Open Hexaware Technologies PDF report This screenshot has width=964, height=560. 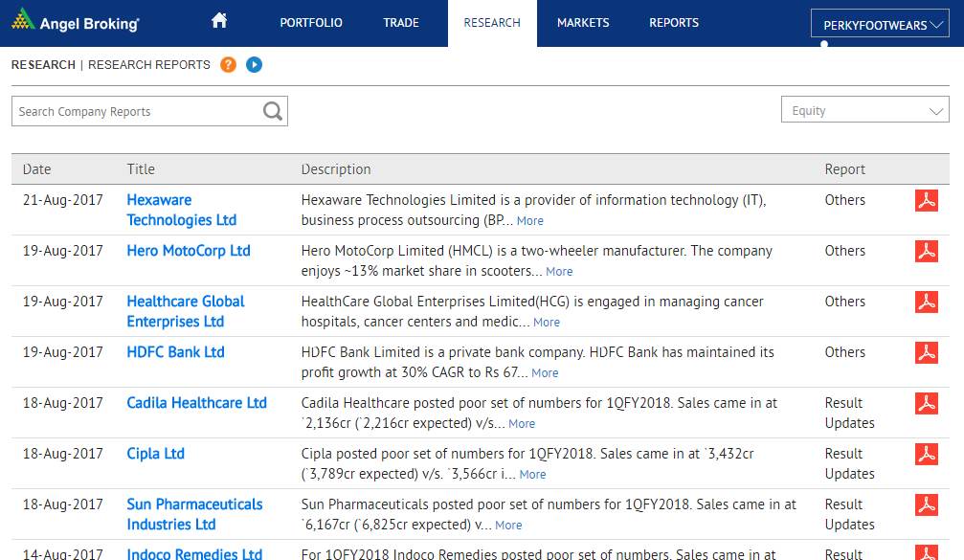click(x=926, y=201)
